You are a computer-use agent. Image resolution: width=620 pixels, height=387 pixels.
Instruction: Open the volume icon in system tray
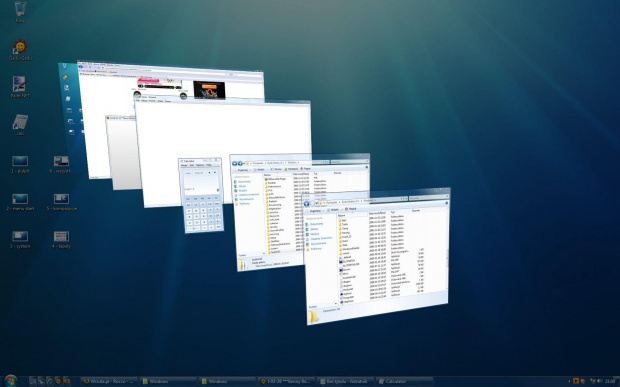pos(599,381)
